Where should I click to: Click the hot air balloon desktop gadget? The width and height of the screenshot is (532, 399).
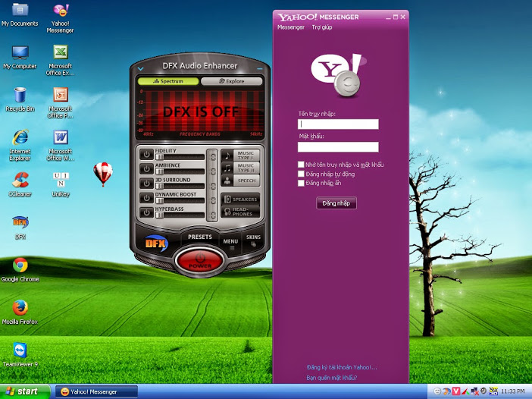(103, 174)
